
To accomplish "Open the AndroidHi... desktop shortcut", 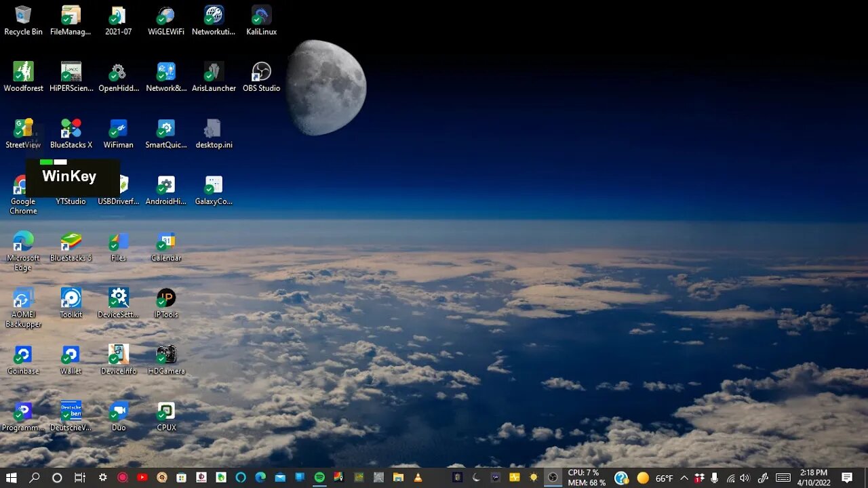I will (x=166, y=190).
